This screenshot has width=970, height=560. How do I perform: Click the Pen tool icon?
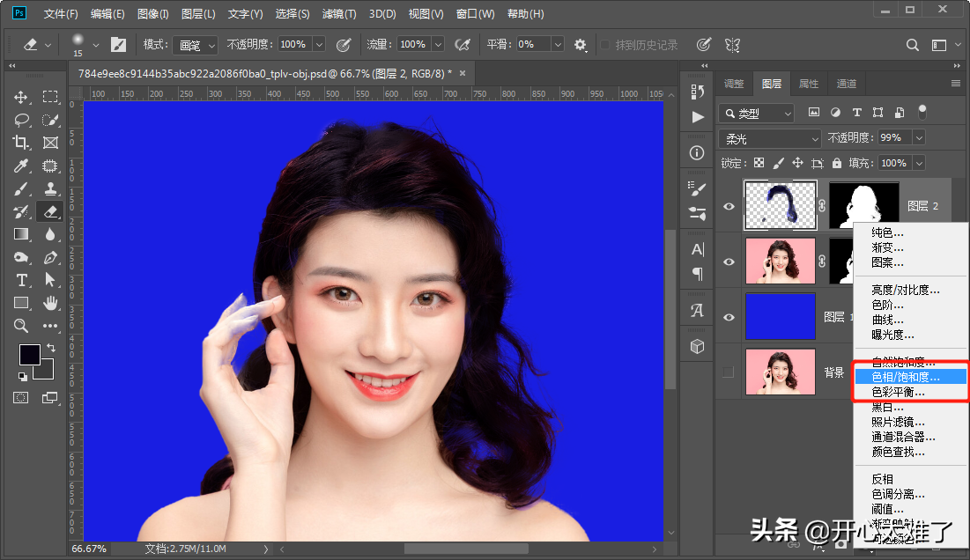50,257
